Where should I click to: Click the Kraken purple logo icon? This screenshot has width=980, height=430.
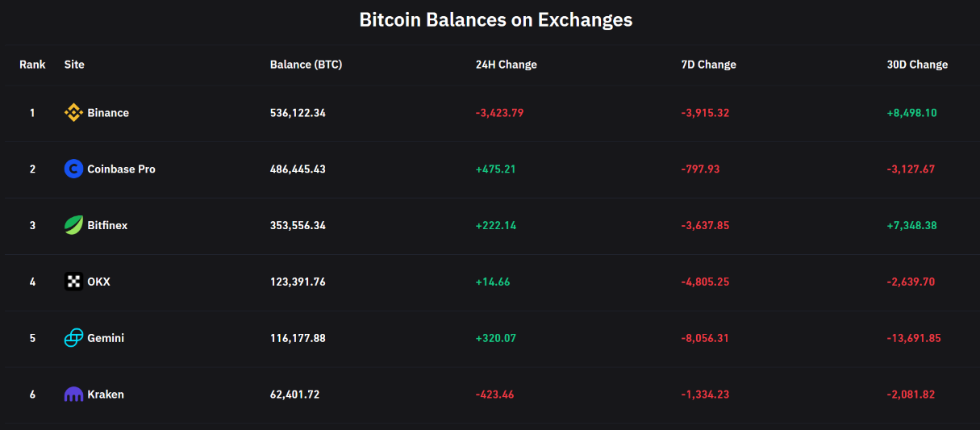(x=73, y=395)
